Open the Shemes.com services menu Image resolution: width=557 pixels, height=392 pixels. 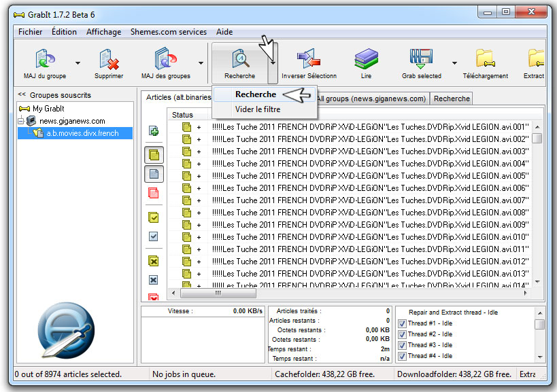point(169,32)
